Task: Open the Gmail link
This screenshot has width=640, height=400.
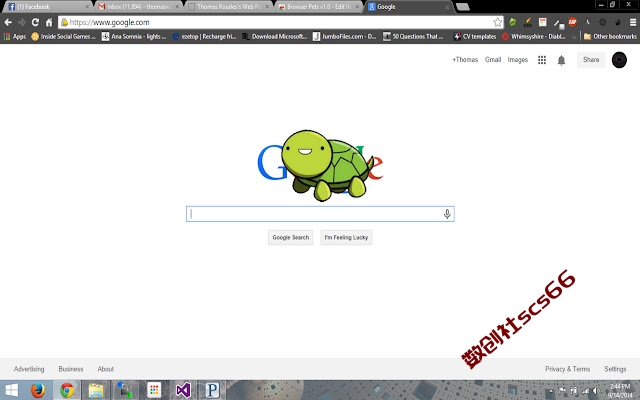Action: [x=493, y=60]
